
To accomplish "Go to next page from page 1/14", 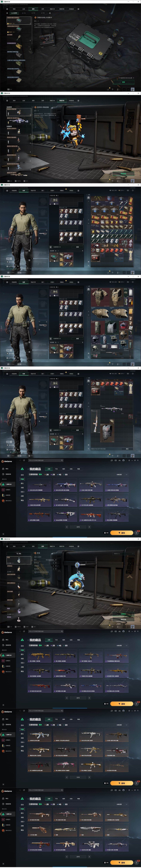I will [89, 777].
